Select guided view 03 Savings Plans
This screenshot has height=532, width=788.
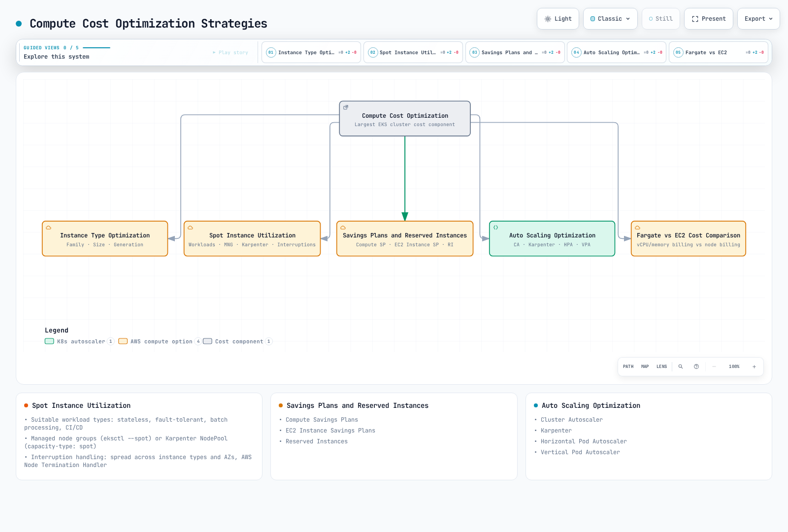click(515, 52)
